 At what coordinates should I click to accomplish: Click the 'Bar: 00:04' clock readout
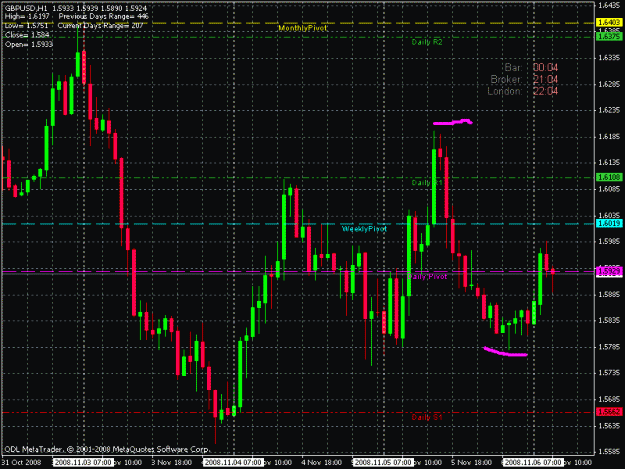tap(531, 67)
